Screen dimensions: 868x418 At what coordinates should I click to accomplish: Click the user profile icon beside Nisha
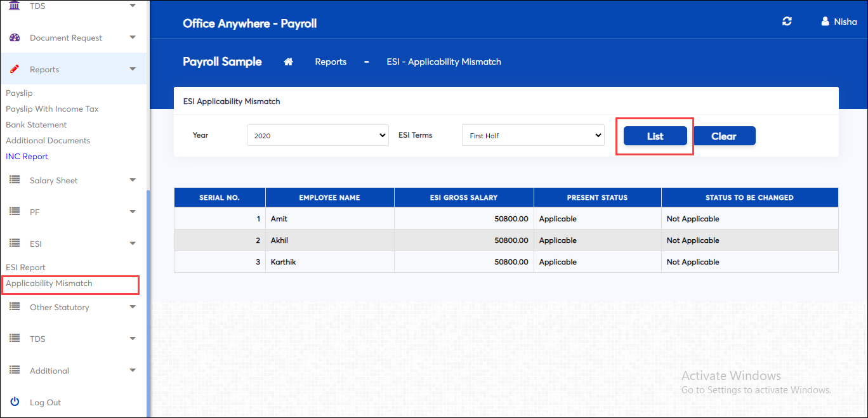(825, 22)
